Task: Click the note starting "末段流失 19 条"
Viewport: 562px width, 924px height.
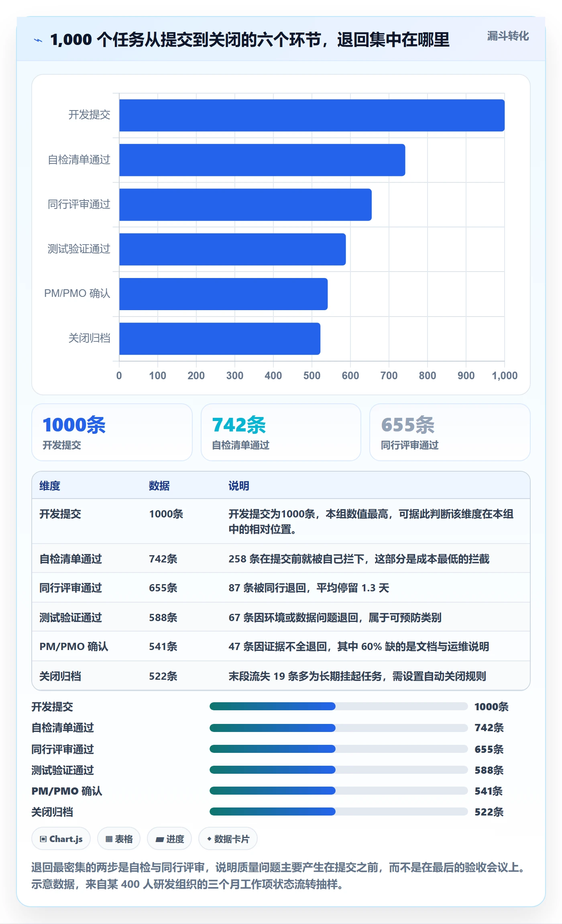Action: (x=357, y=676)
